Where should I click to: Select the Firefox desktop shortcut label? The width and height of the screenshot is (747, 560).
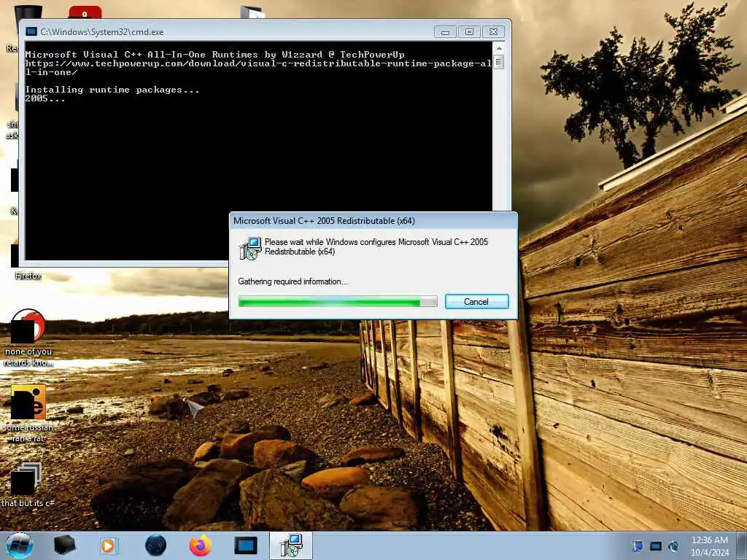[x=28, y=276]
